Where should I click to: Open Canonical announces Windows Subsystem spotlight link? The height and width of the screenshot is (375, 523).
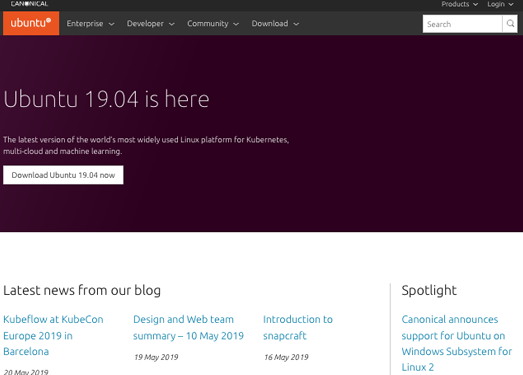[x=457, y=343]
